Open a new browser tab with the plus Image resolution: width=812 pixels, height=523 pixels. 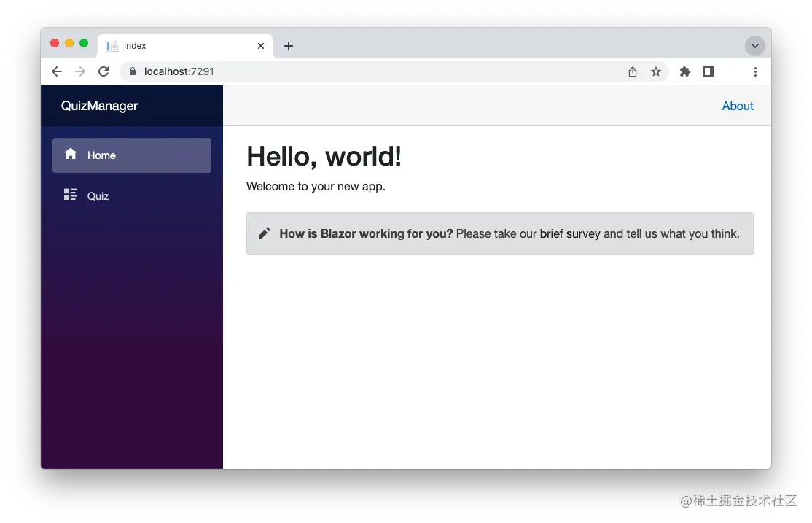point(288,45)
